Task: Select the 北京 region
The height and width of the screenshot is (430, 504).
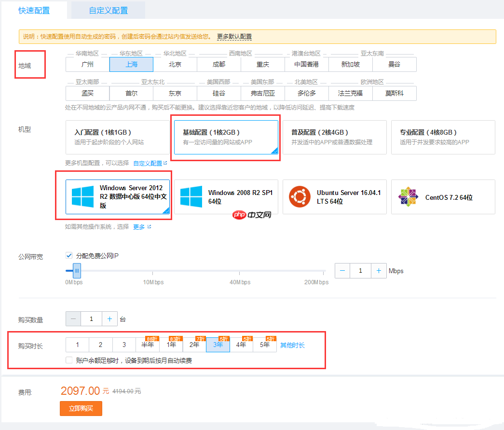Action: tap(175, 64)
